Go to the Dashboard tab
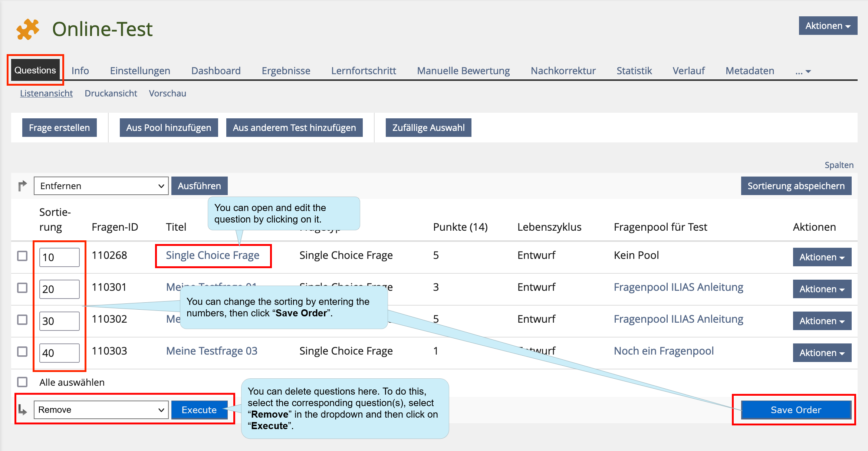Screen dimensions: 868x451 tap(216, 70)
